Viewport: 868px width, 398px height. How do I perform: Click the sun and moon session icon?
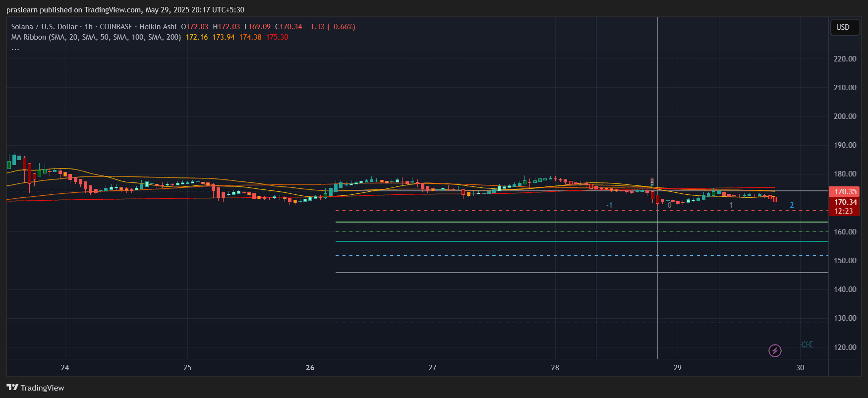pyautogui.click(x=807, y=344)
